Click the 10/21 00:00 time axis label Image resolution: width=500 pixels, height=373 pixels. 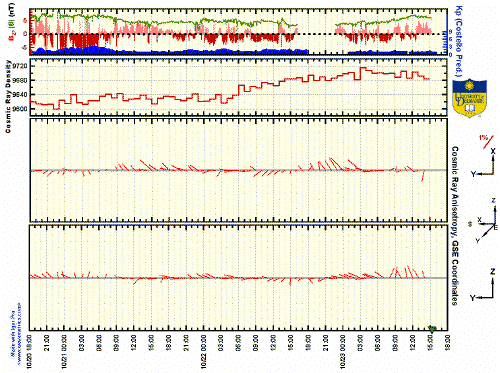(x=64, y=351)
